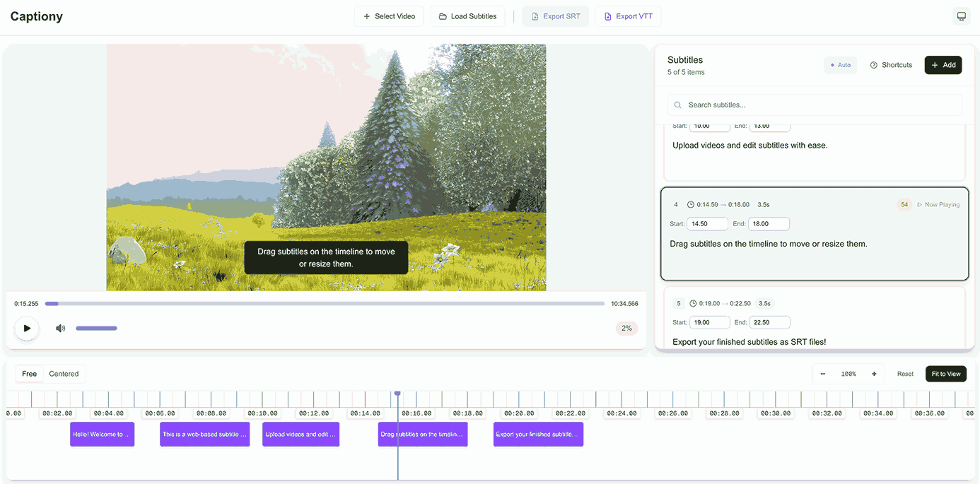Click the video progress seek bar
The width and height of the screenshot is (980, 484).
[x=325, y=304]
